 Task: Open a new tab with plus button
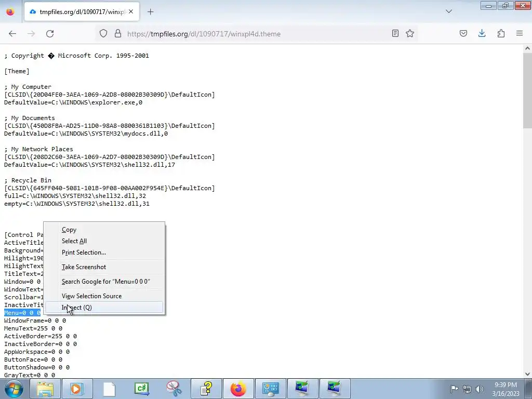coord(151,12)
